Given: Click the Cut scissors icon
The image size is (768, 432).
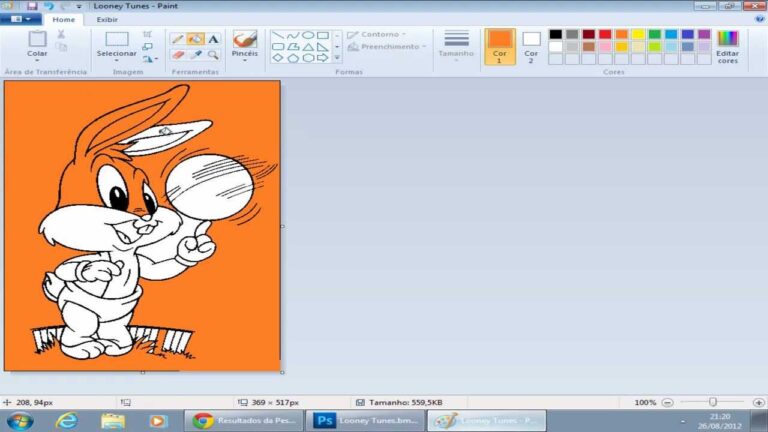Looking at the screenshot, I should pyautogui.click(x=61, y=34).
